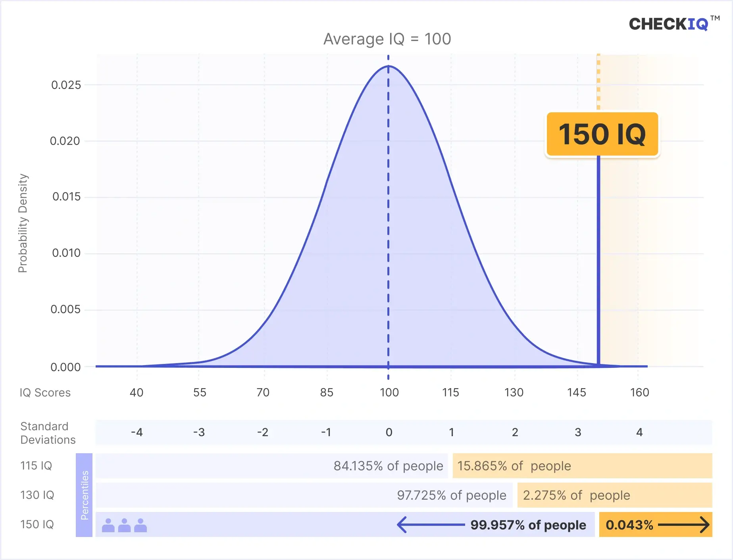Click standard deviation value -1

(326, 432)
